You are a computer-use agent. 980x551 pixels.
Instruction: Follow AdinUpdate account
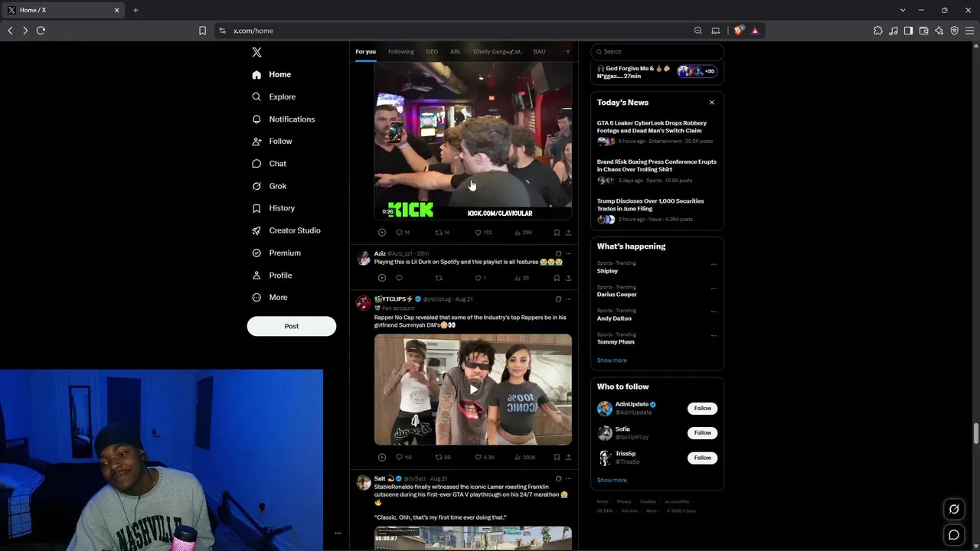(x=702, y=409)
